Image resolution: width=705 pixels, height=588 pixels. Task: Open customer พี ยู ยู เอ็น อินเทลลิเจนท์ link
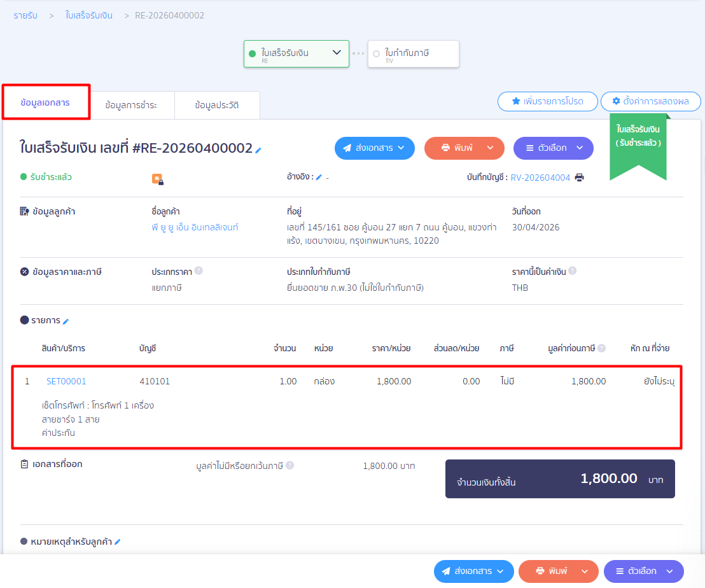[x=195, y=227]
